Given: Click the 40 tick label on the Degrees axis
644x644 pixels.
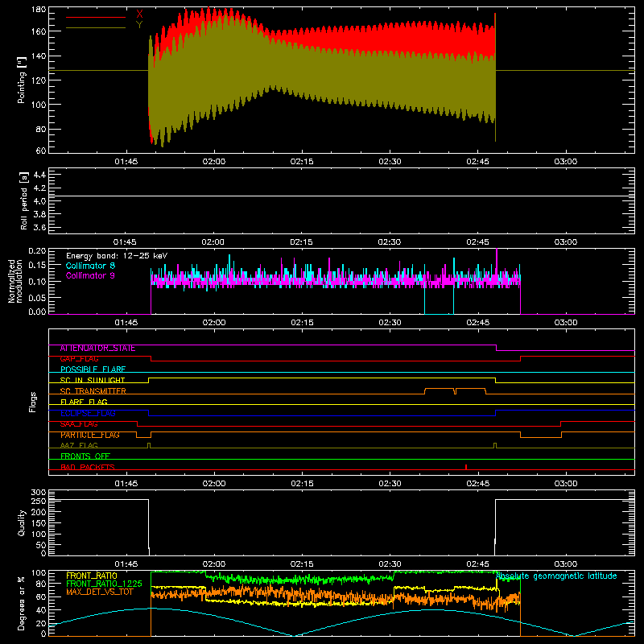Looking at the screenshot, I should click(42, 610).
